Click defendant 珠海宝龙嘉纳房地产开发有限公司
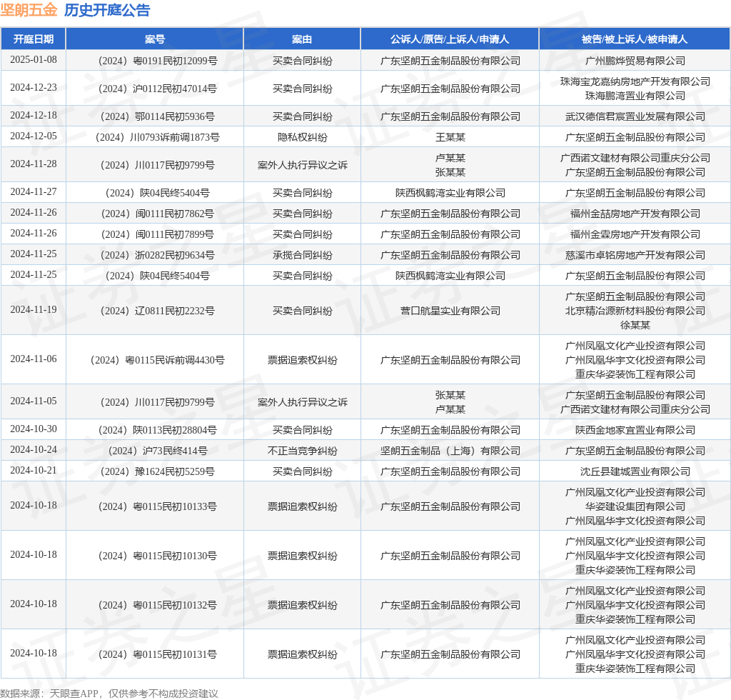731x700 pixels. 635,81
